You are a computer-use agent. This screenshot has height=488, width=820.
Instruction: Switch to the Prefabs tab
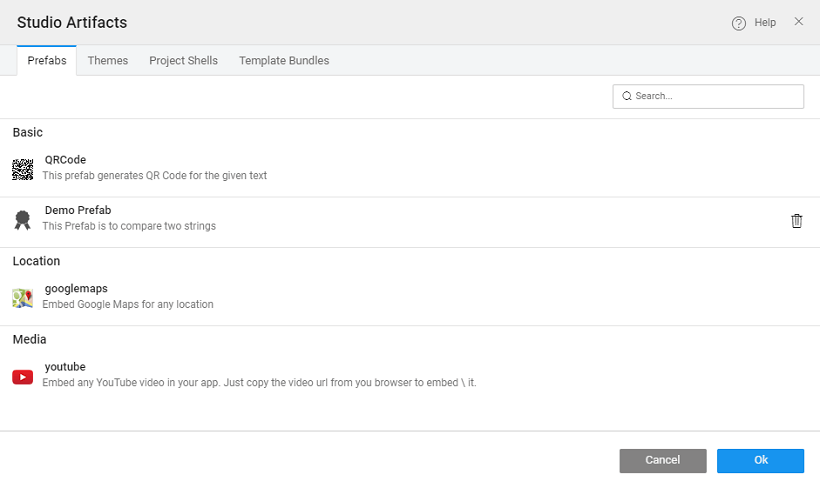tap(47, 61)
